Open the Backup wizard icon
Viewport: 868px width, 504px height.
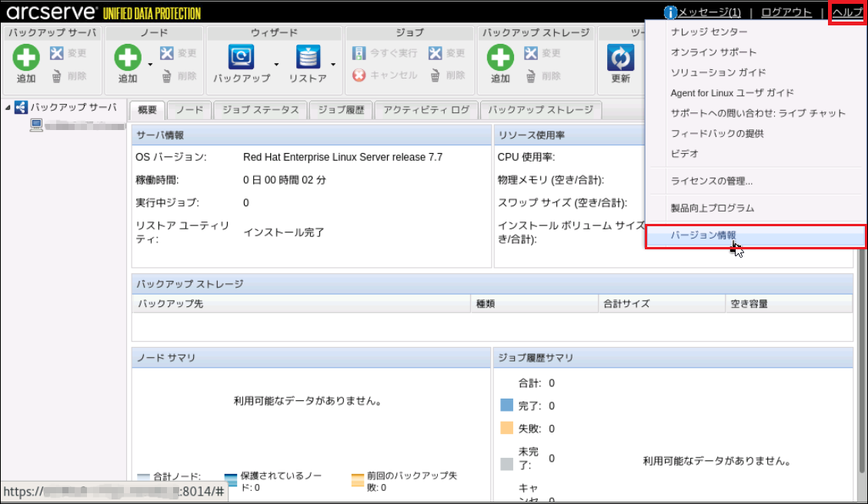(241, 58)
